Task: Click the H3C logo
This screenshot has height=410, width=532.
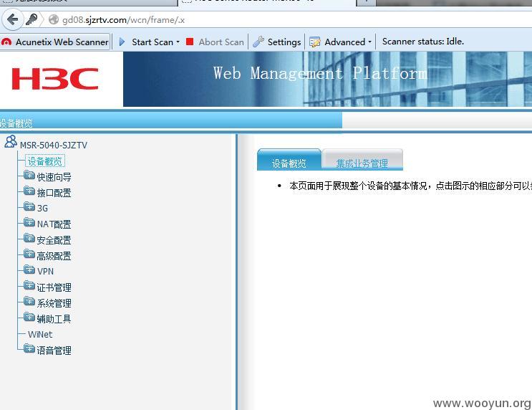Action: [55, 79]
